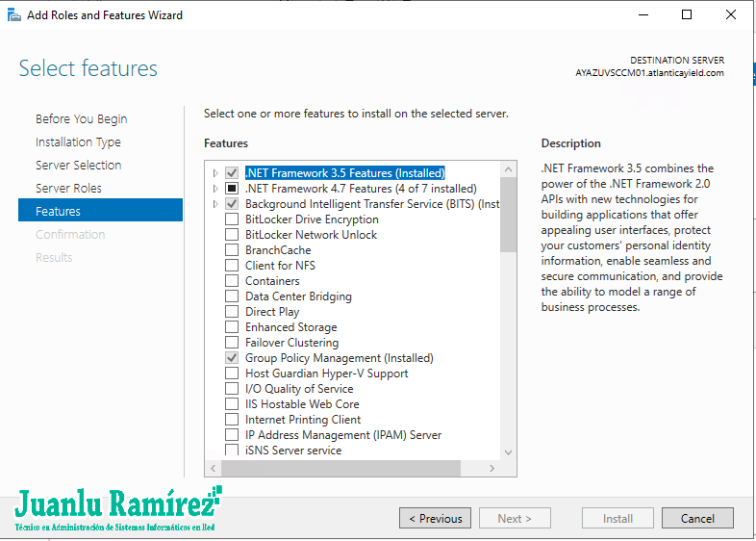Select Group Policy Management list item

[339, 358]
